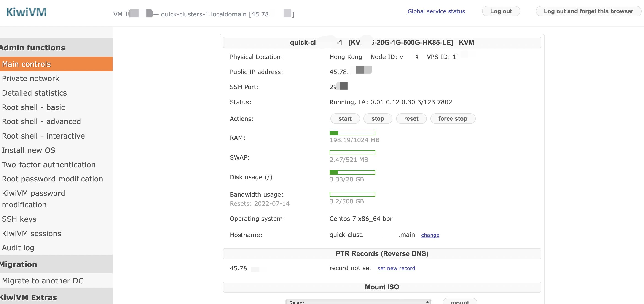Click the 3.33/20 GB disk value
Screen dimensions: 644x304
[x=347, y=179]
